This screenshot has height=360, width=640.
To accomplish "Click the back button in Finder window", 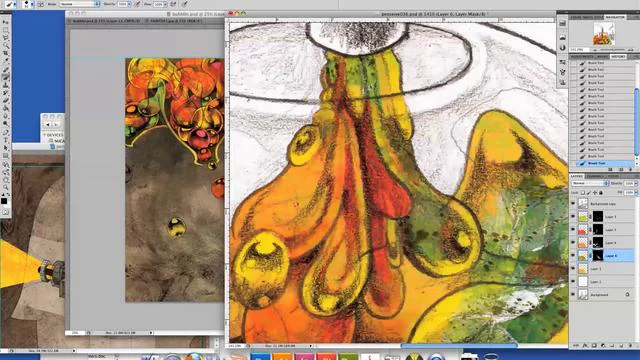I will (x=48, y=124).
